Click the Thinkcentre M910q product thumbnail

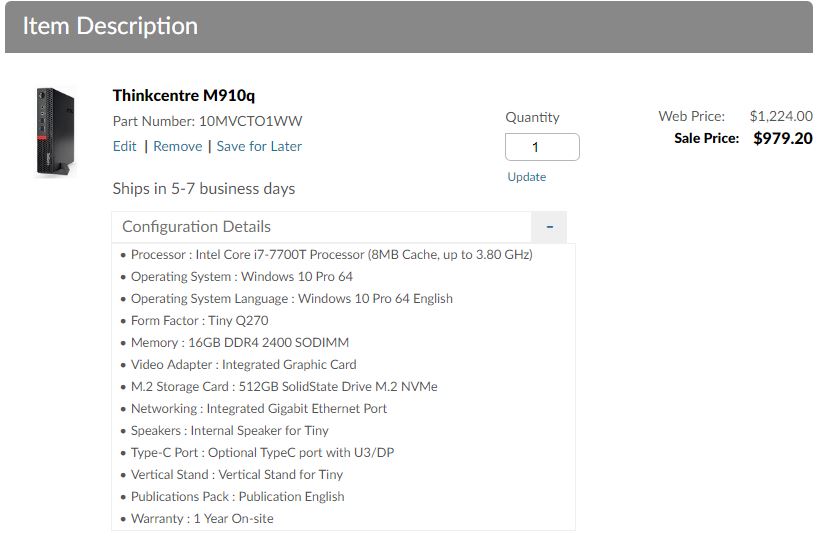click(x=56, y=131)
